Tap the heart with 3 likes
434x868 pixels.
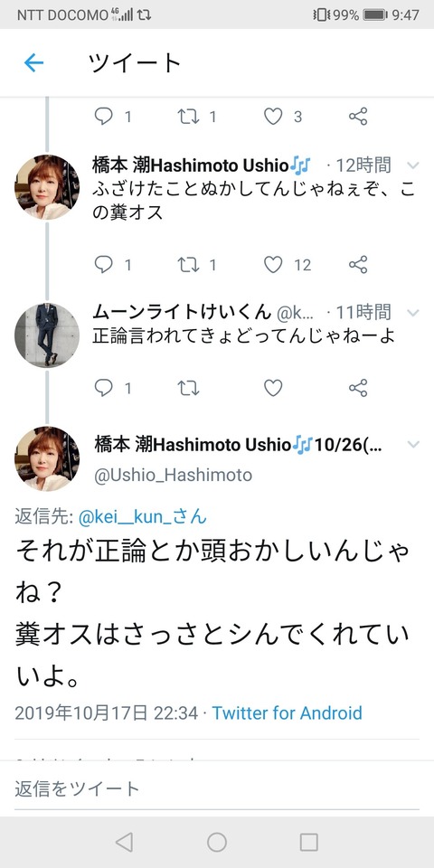(273, 117)
